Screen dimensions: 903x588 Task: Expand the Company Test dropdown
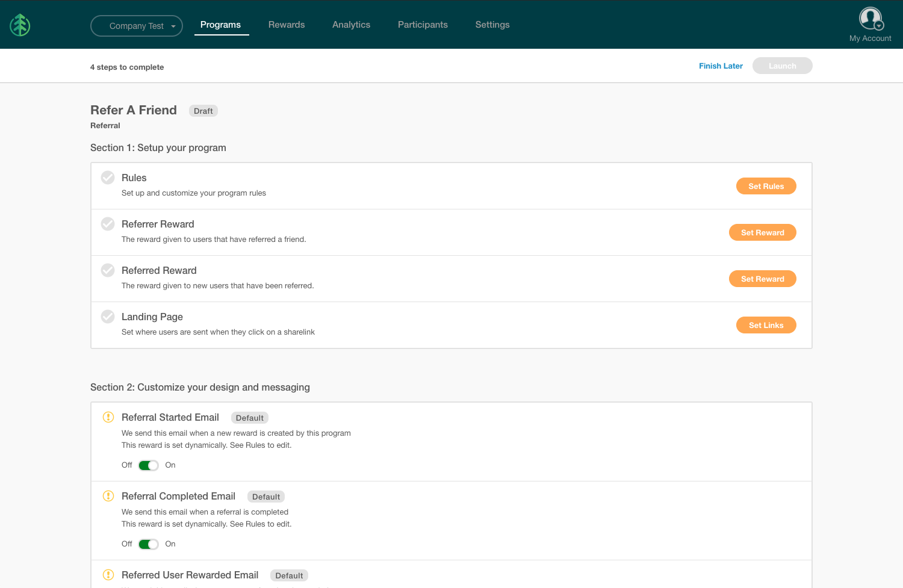pyautogui.click(x=137, y=26)
